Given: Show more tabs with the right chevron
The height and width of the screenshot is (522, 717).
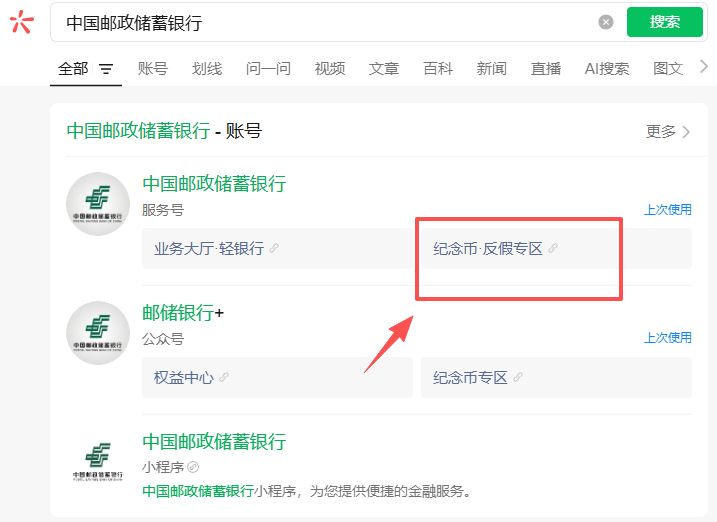Looking at the screenshot, I should [x=704, y=67].
